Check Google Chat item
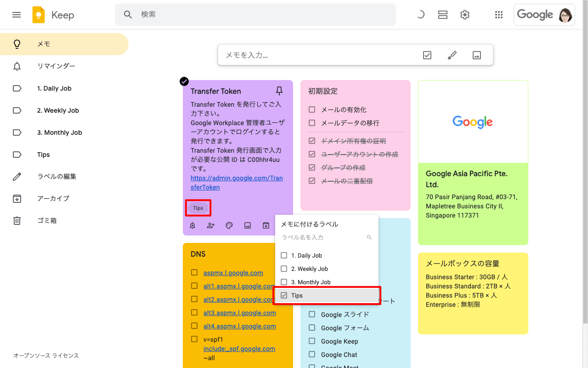The image size is (588, 368). [x=312, y=355]
